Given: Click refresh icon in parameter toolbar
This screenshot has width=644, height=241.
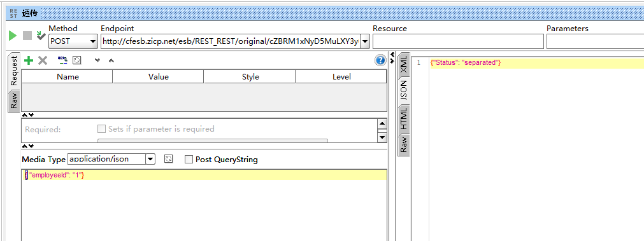Looking at the screenshot, I should tap(76, 60).
